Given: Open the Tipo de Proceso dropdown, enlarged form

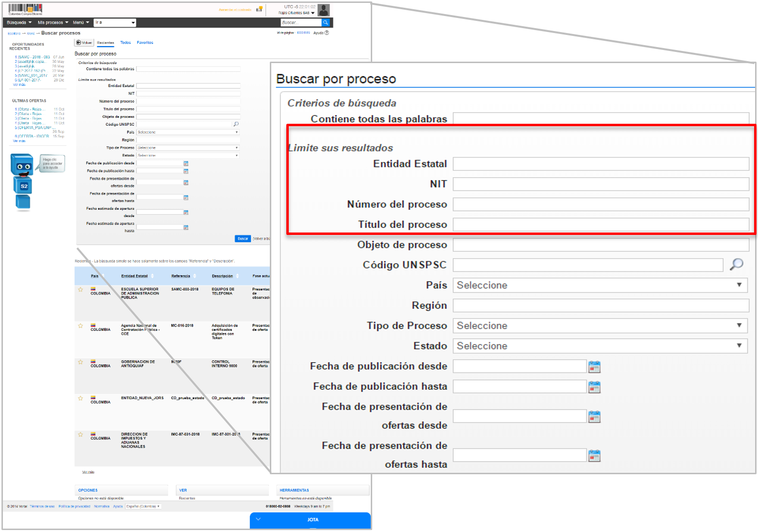Looking at the screenshot, I should tap(600, 326).
